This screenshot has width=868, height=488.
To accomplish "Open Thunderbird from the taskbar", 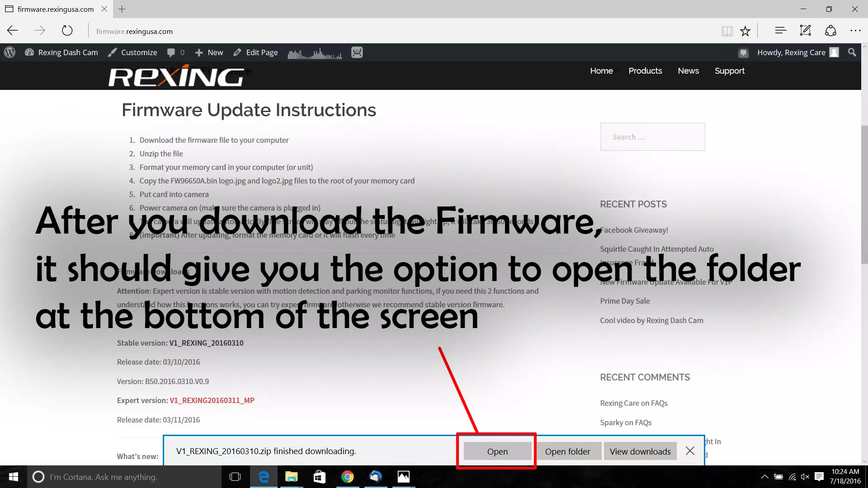I will pyautogui.click(x=375, y=477).
